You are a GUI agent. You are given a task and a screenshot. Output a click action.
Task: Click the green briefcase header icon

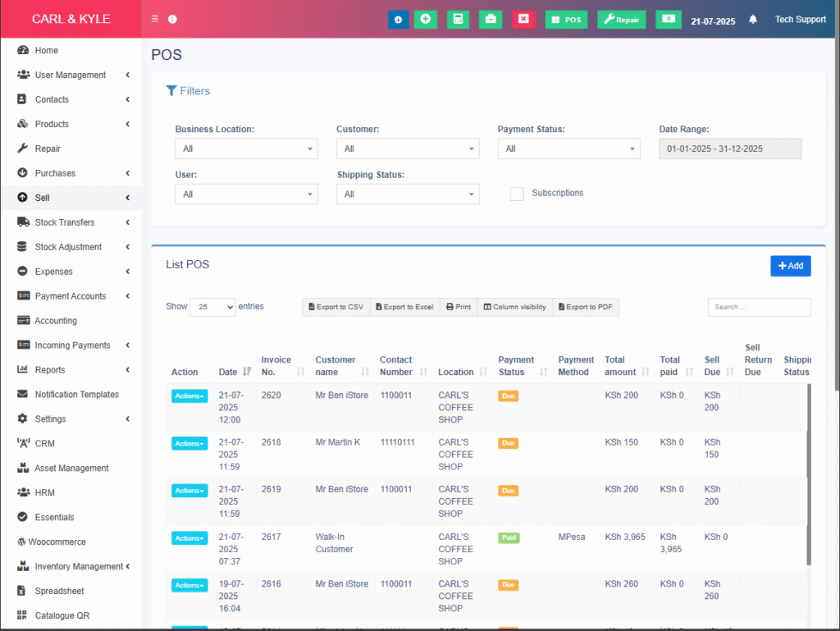[x=491, y=20]
